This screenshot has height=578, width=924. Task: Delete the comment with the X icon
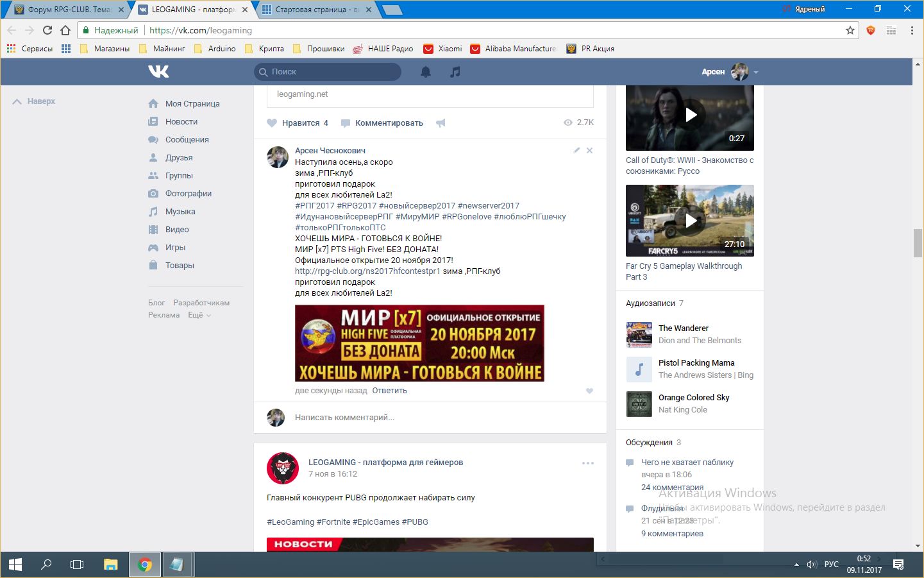pos(589,150)
